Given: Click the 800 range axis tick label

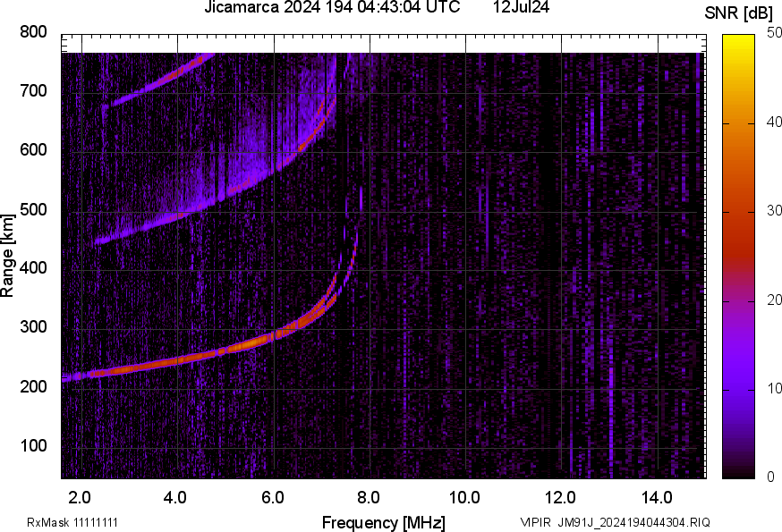Looking at the screenshot, I should click(x=33, y=32).
